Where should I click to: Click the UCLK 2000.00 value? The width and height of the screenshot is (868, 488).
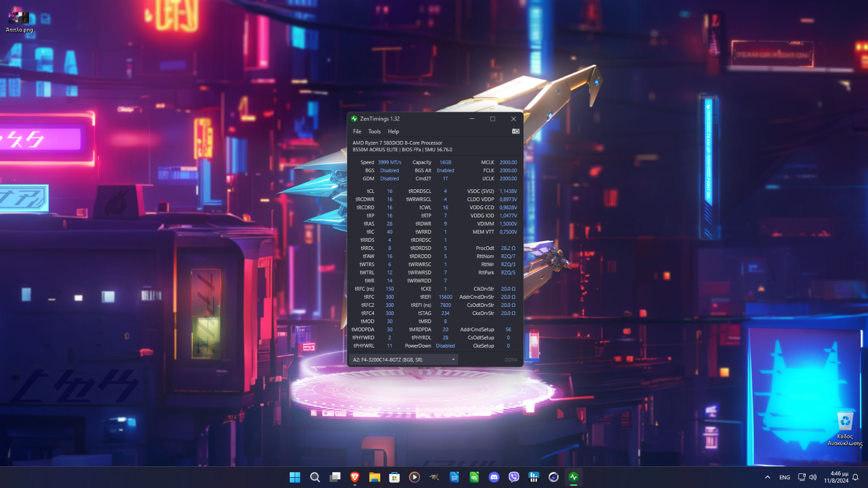click(x=508, y=178)
